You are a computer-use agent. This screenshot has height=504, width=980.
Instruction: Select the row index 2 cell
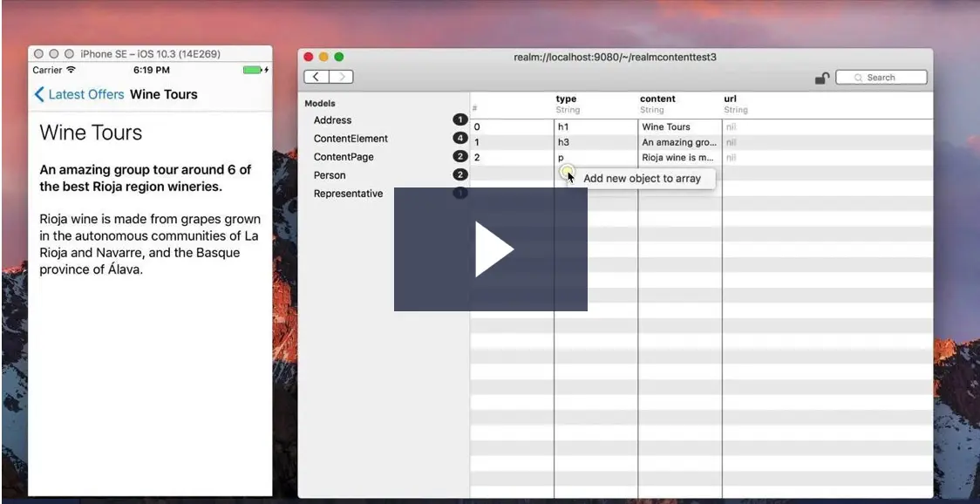512,158
